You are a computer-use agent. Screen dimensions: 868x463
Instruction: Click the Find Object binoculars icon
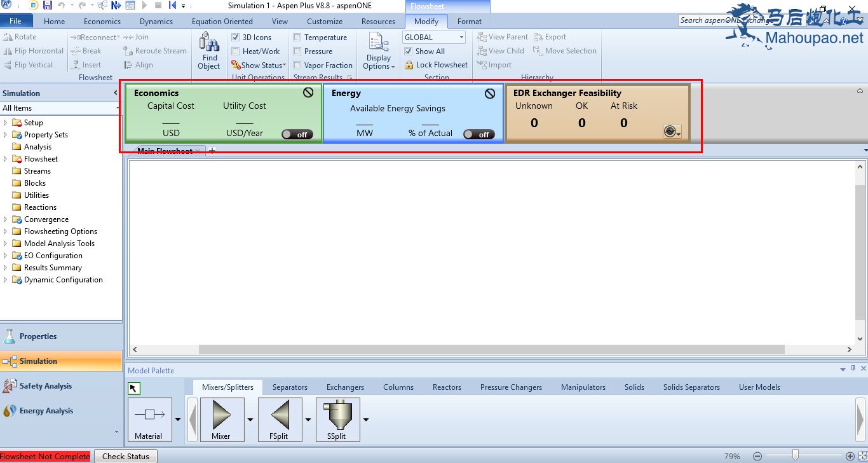point(208,42)
